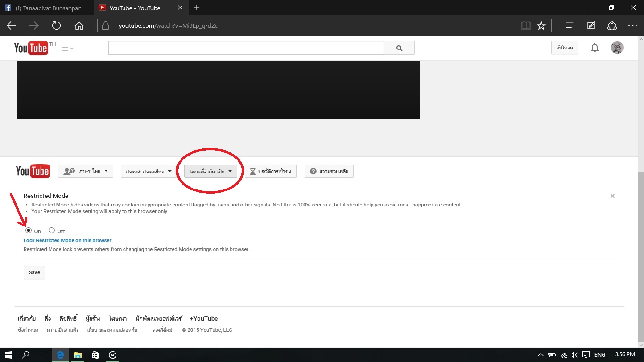Screen dimensions: 644x362
Task: Close the YouTube browser tab
Action: [180, 8]
